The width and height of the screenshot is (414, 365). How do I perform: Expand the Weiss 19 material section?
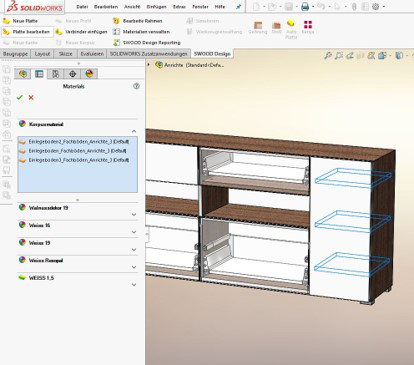pyautogui.click(x=134, y=250)
